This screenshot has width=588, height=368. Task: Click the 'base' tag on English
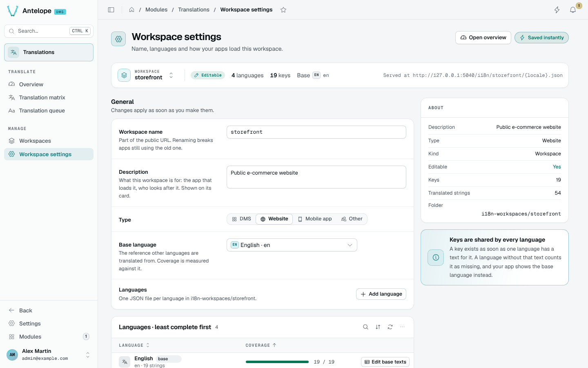coord(168,359)
